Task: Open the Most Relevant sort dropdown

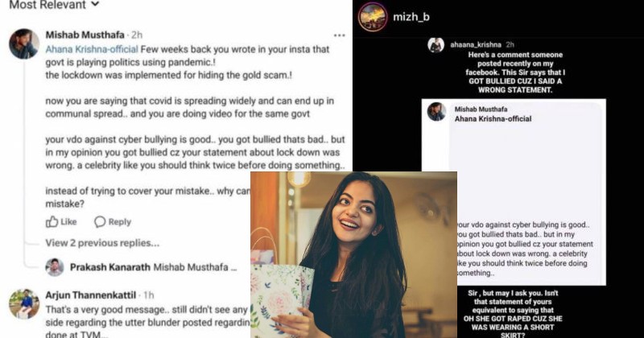Action: coord(54,5)
